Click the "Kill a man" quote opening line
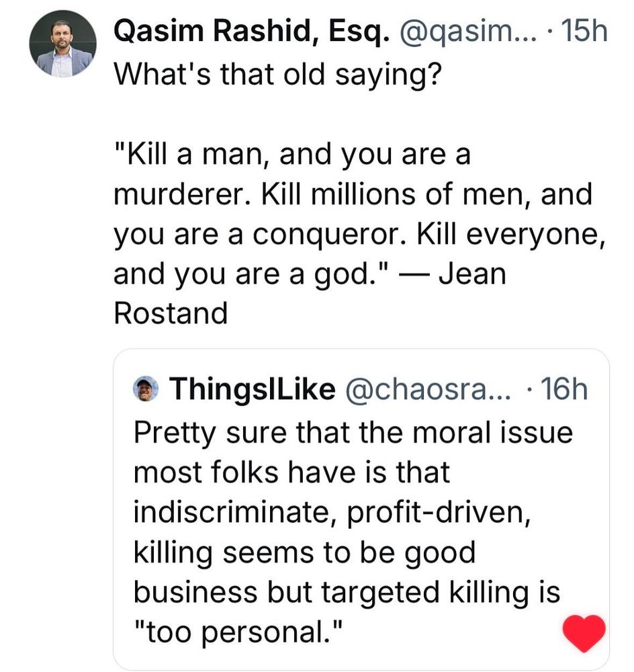The height and width of the screenshot is (672, 634). (293, 155)
